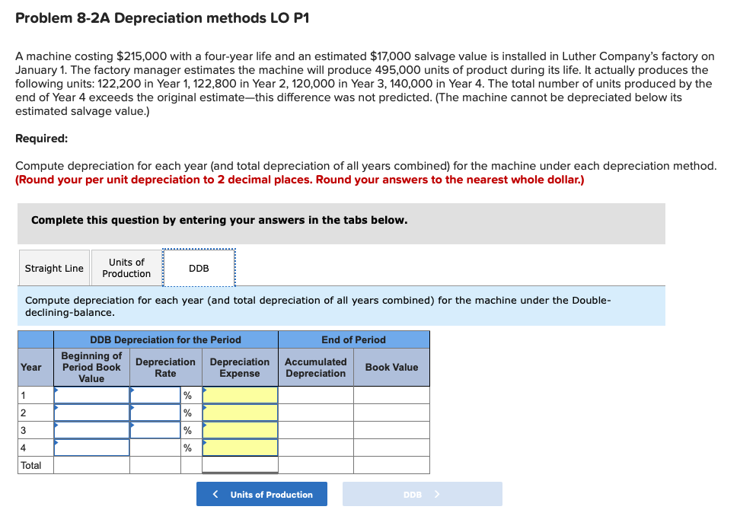756x532 pixels.
Task: Click the 'Book Value' column header
Action: coord(391,367)
